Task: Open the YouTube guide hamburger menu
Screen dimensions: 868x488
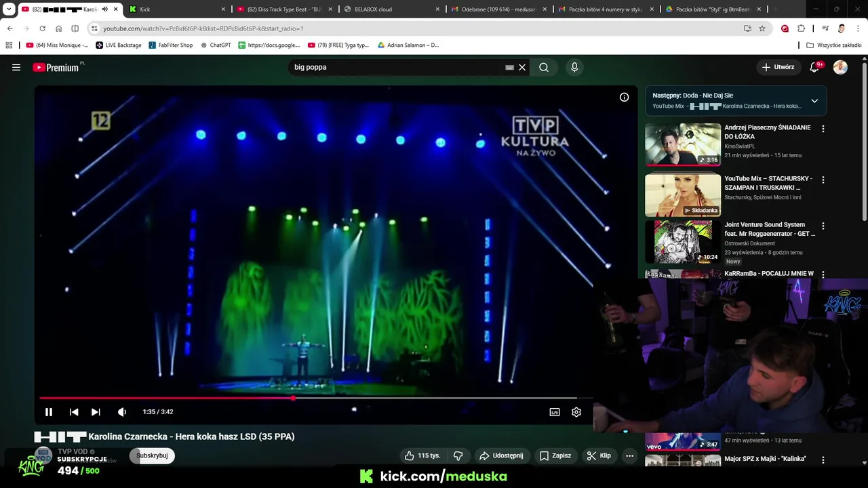Action: (x=16, y=67)
